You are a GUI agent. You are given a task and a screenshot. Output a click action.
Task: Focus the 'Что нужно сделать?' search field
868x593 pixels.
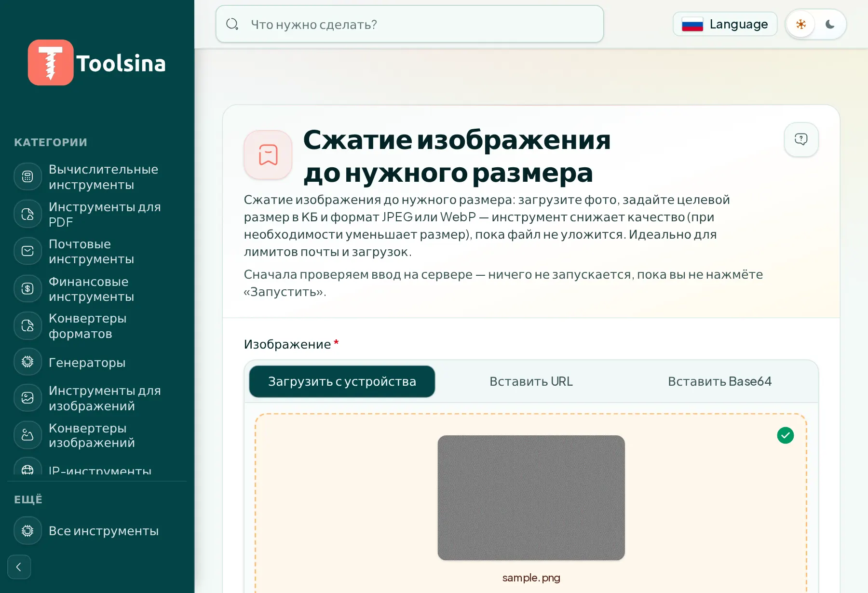[x=409, y=24]
